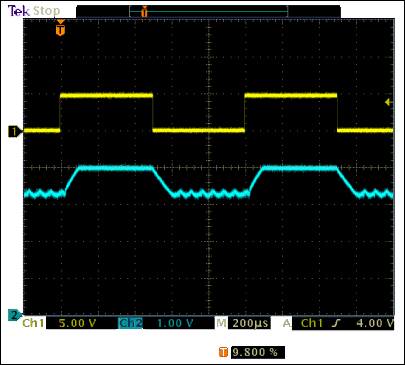Viewport: 405px width, 365px height.
Task: Select the Ch1 label in readout
Action: [33, 323]
